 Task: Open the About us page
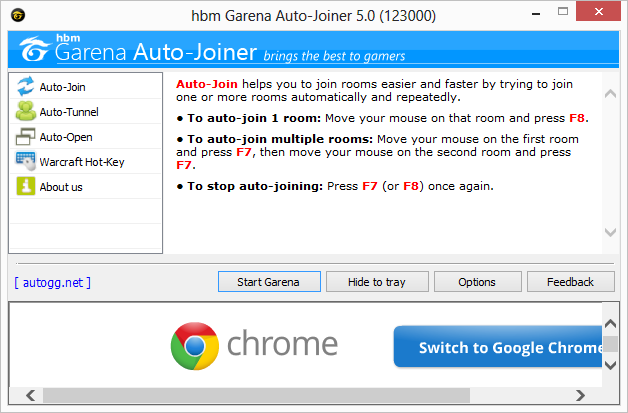coord(61,187)
